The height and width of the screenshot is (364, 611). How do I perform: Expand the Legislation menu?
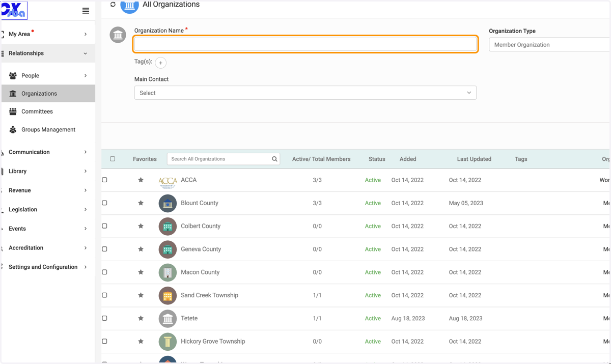point(48,209)
